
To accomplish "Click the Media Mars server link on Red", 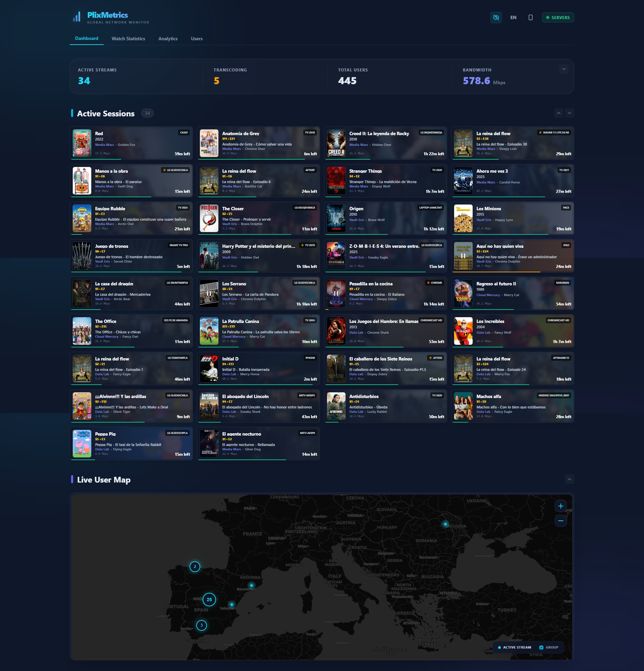I will click(x=104, y=145).
